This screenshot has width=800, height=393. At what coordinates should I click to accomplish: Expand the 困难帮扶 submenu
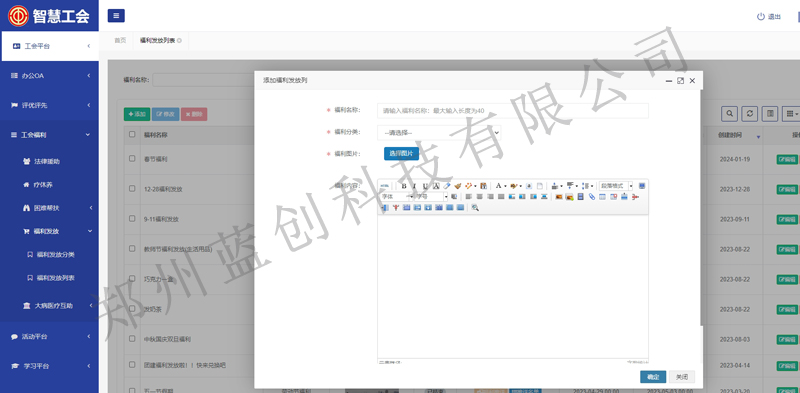[x=49, y=208]
